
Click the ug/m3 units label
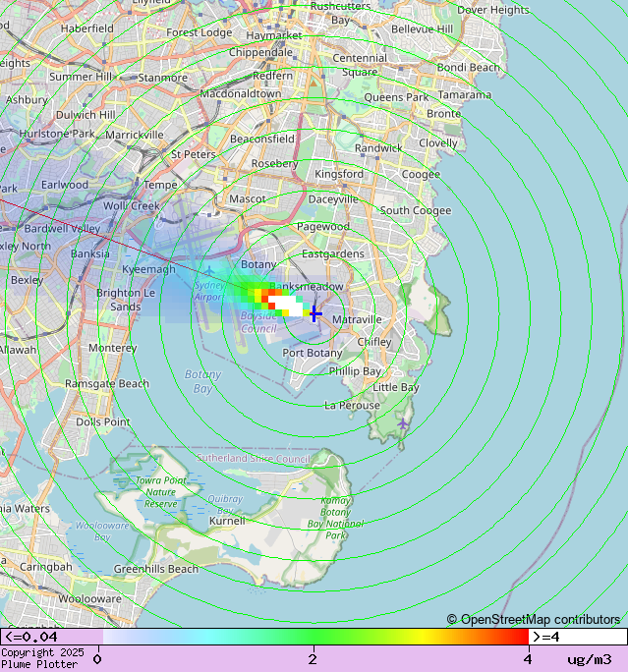(589, 659)
